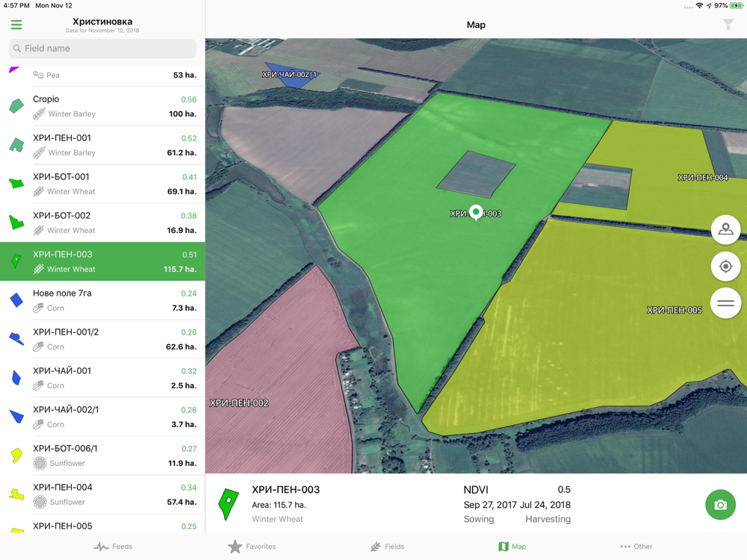Tap the green camera button
The height and width of the screenshot is (560, 747).
(x=720, y=505)
